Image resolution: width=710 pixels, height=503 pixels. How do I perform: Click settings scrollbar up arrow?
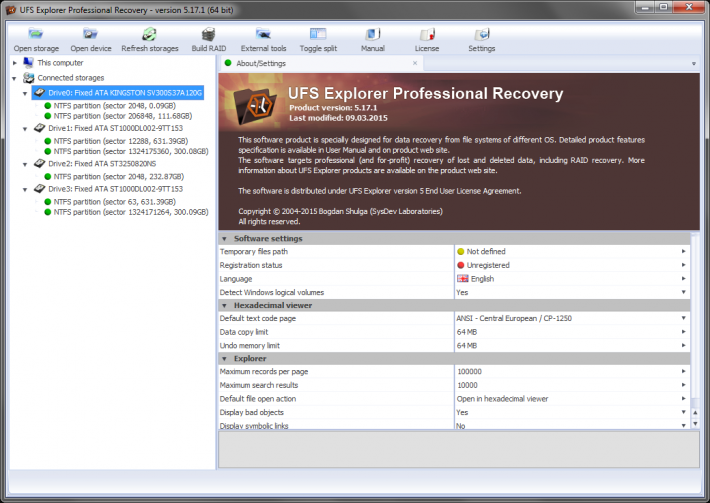[x=695, y=412]
